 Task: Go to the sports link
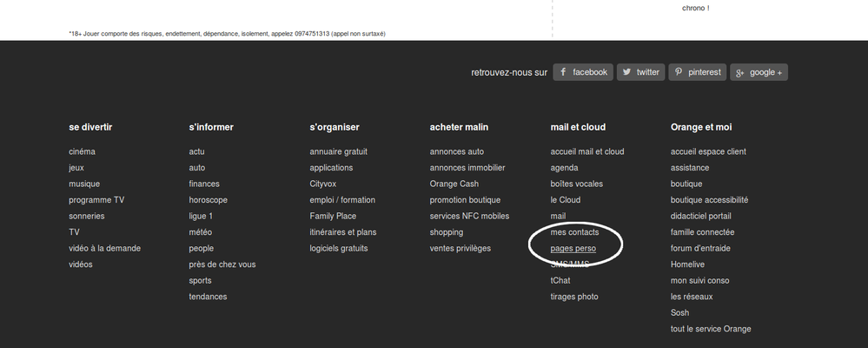pos(201,280)
